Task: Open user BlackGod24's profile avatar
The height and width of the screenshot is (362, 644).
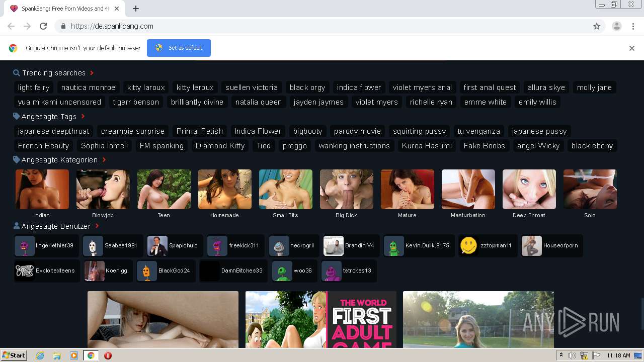Action: [147, 271]
